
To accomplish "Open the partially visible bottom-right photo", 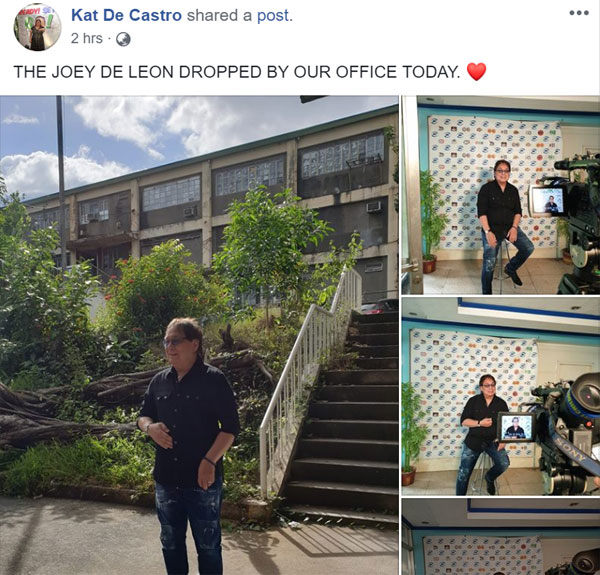I will (x=501, y=537).
